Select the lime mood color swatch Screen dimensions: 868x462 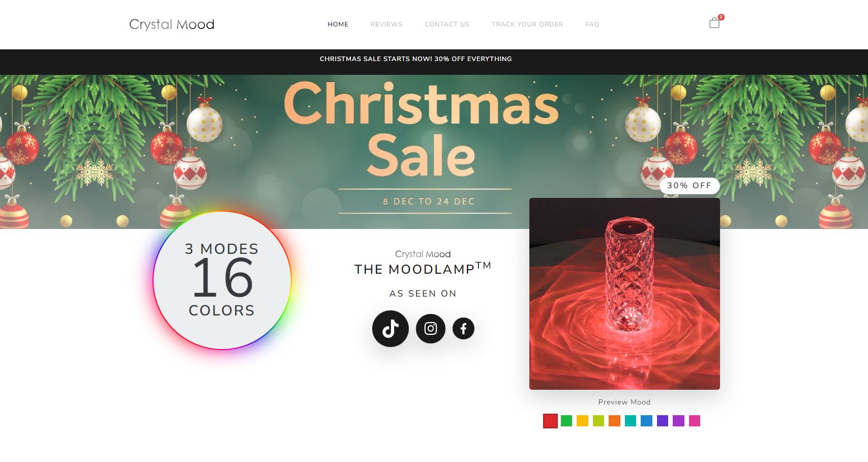pyautogui.click(x=598, y=421)
